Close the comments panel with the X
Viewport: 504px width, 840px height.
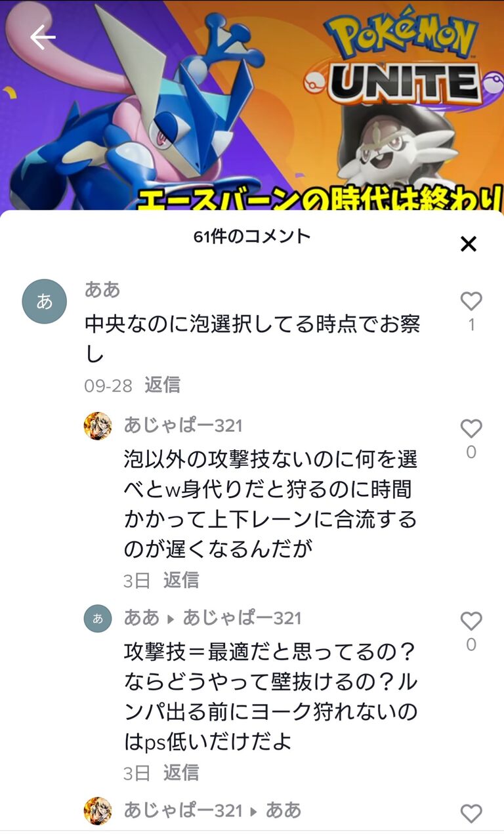pos(468,244)
